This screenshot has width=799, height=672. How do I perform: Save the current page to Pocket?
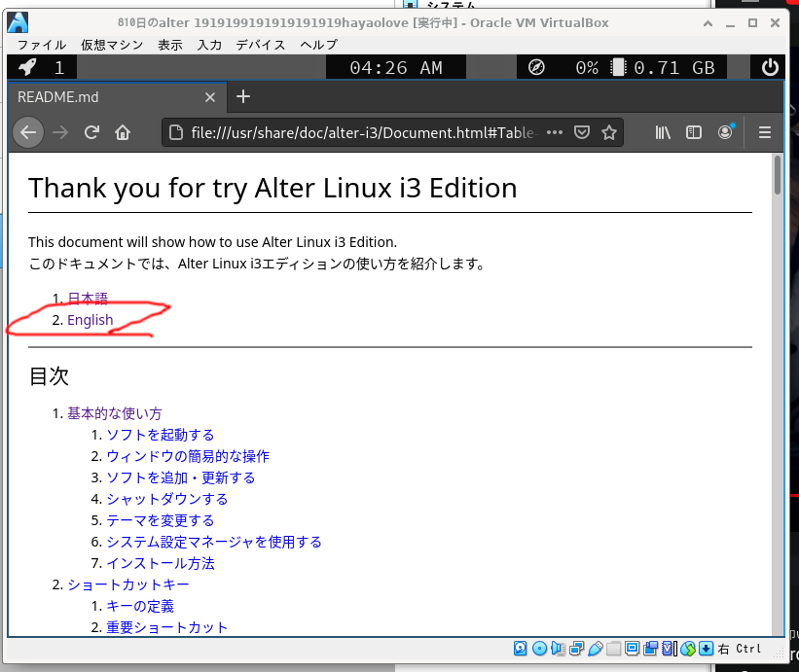tap(582, 131)
